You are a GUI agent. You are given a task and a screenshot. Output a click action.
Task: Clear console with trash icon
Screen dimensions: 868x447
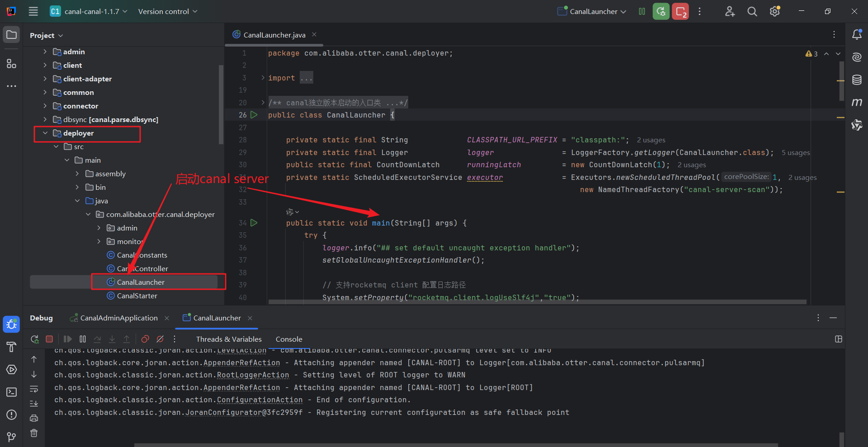[34, 433]
